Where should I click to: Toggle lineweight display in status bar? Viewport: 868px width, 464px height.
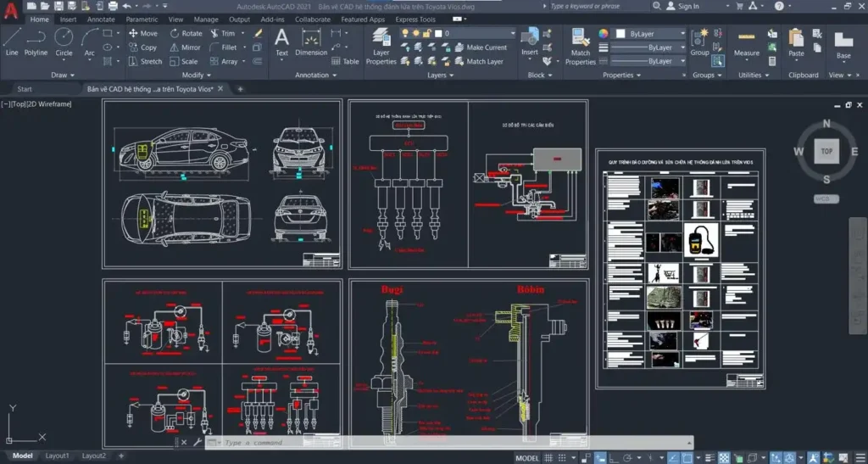[709, 458]
